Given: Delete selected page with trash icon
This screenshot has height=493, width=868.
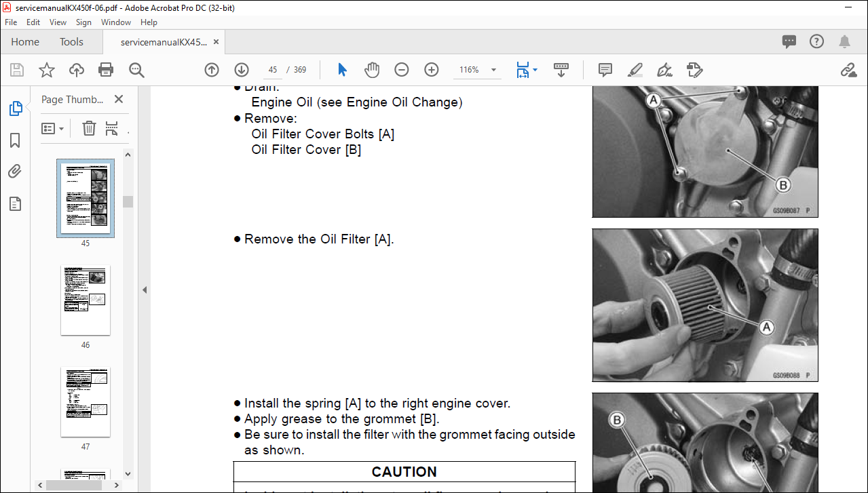Looking at the screenshot, I should 89,128.
